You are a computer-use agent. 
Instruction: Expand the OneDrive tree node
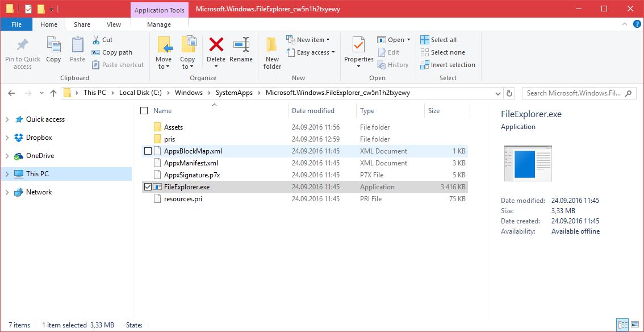click(7, 156)
